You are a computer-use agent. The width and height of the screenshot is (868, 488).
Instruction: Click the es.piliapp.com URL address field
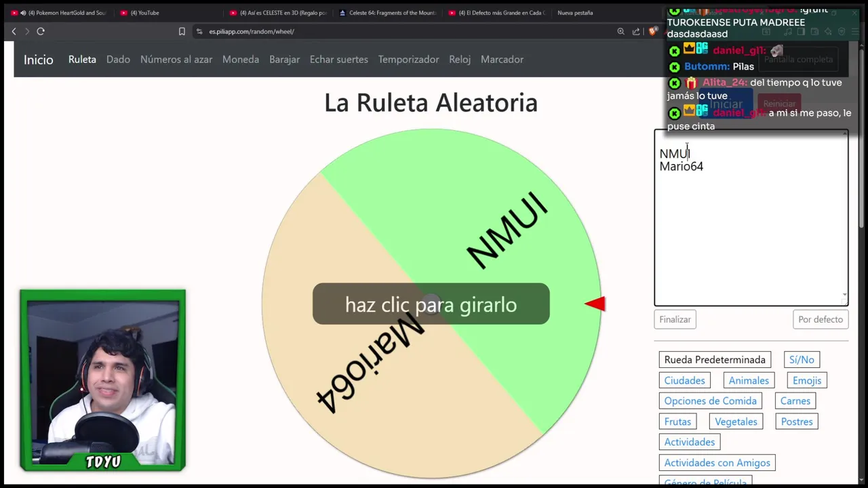tap(252, 31)
